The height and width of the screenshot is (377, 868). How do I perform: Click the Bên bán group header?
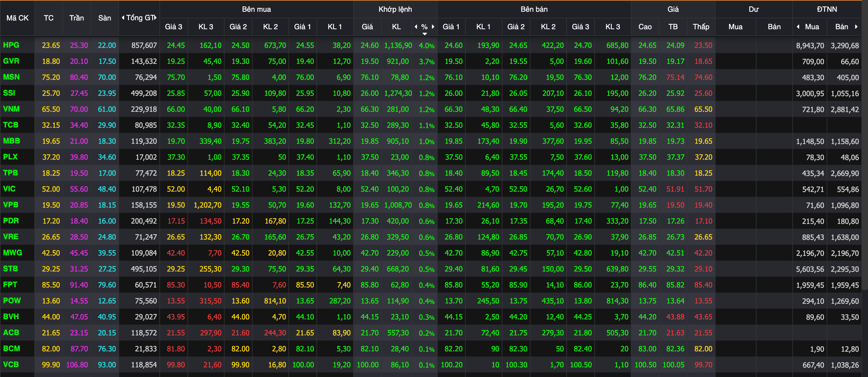pyautogui.click(x=534, y=9)
